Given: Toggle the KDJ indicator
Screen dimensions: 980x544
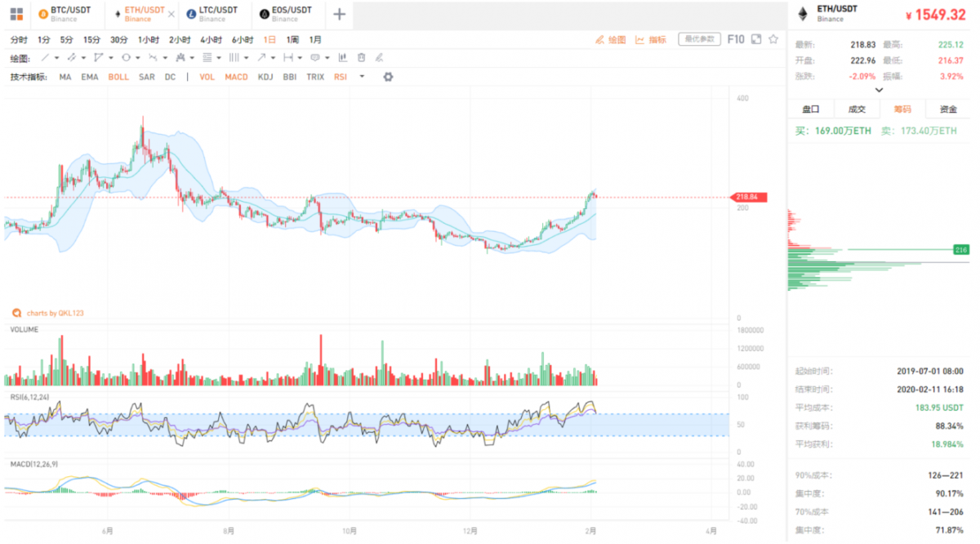Looking at the screenshot, I should point(265,77).
